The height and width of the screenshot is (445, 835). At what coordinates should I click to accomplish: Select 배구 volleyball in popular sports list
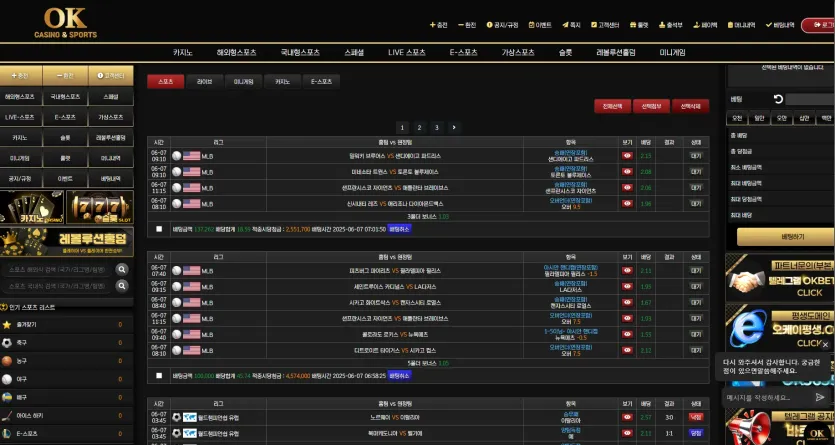(67, 398)
